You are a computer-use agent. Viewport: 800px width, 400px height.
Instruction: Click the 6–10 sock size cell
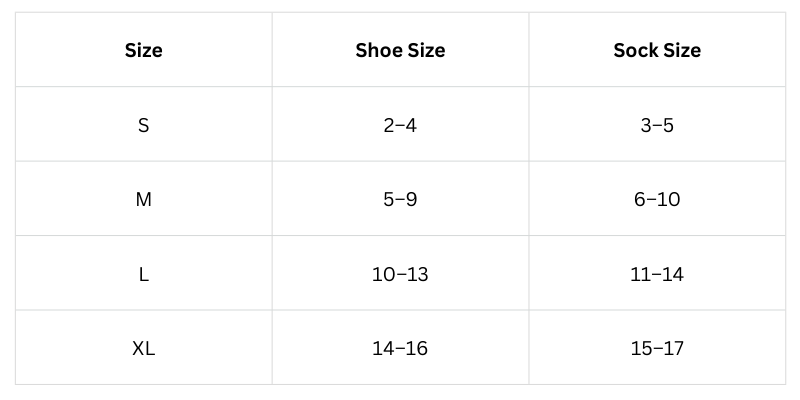click(x=657, y=199)
